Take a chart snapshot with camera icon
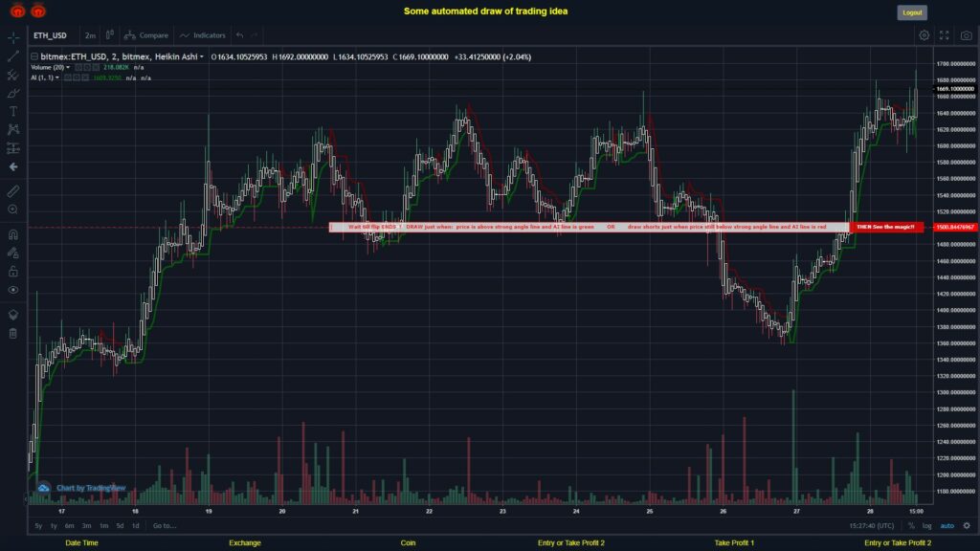The width and height of the screenshot is (980, 551). (x=967, y=35)
